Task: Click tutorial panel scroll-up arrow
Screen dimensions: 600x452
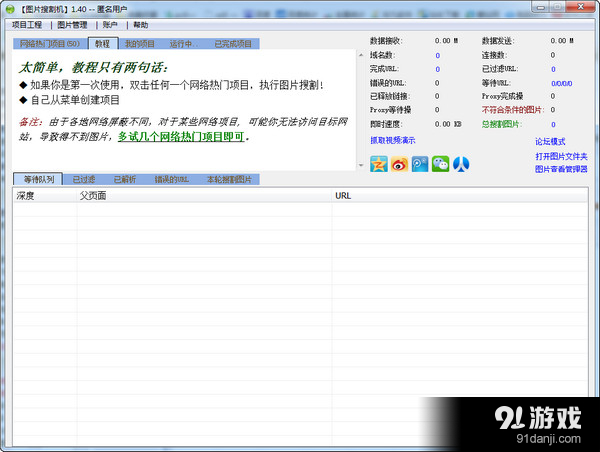Action: tap(361, 55)
